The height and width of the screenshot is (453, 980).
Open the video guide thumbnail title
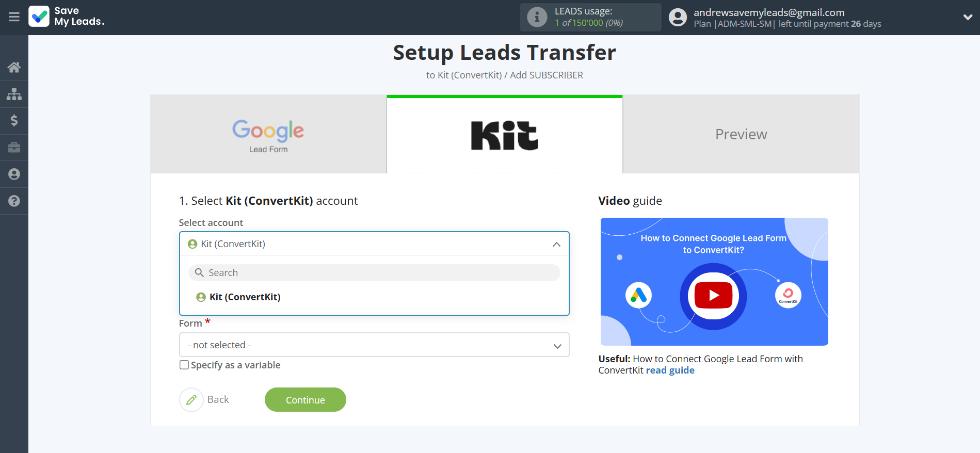click(713, 244)
